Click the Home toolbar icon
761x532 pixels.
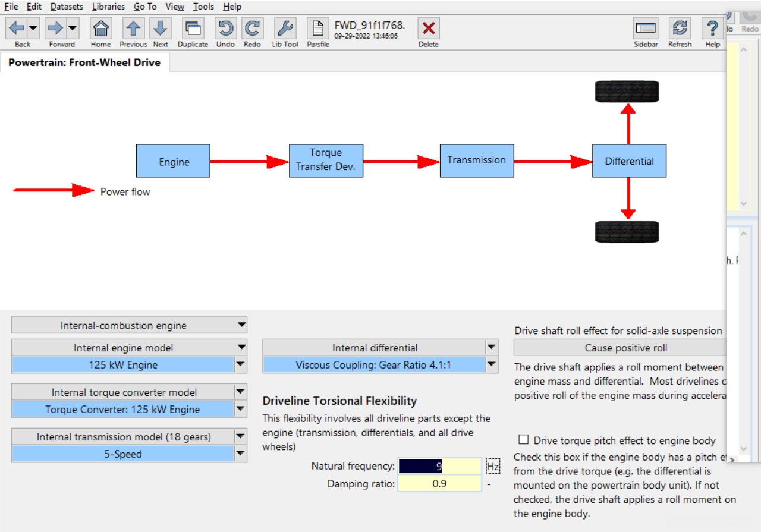[x=101, y=28]
